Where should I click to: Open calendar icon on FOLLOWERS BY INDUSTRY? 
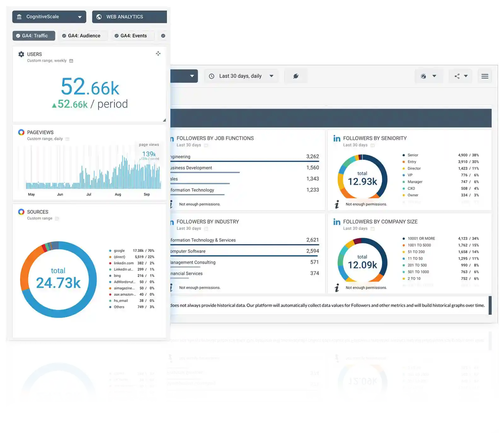[206, 229]
